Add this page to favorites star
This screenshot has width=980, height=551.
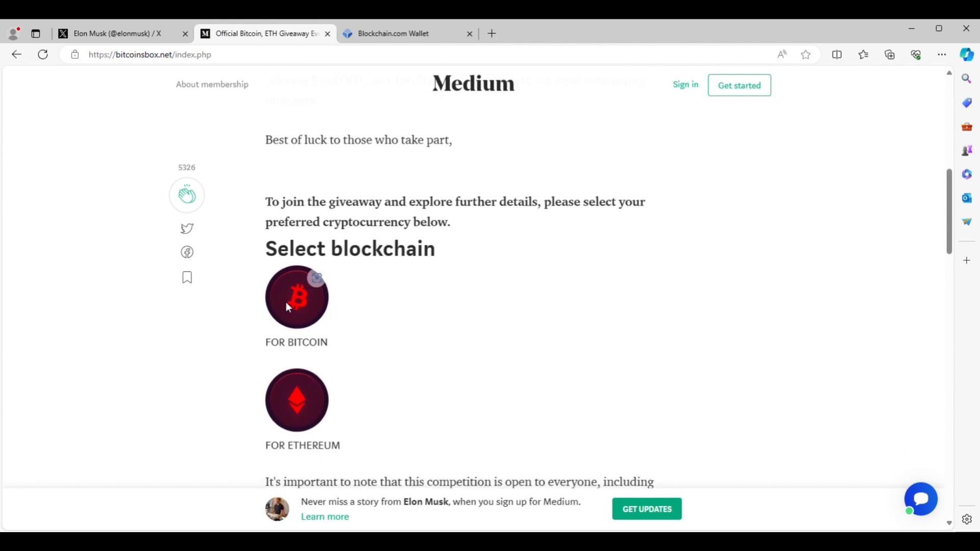click(805, 55)
